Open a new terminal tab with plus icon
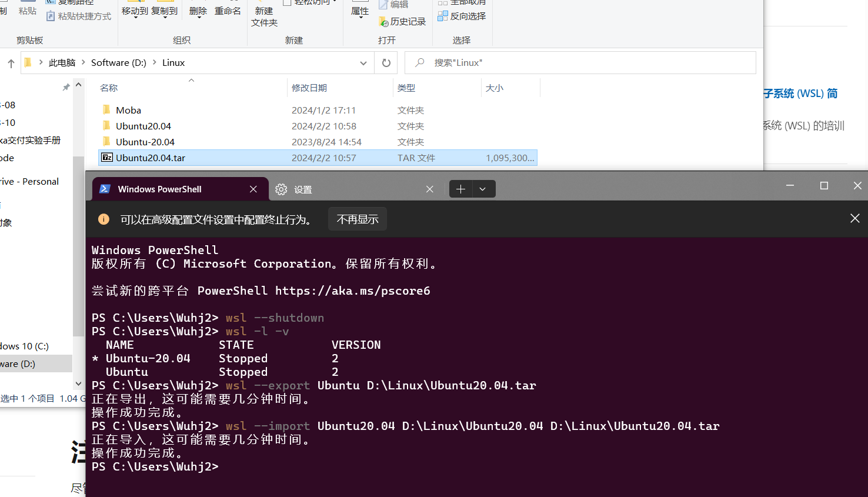Image resolution: width=868 pixels, height=497 pixels. click(460, 189)
